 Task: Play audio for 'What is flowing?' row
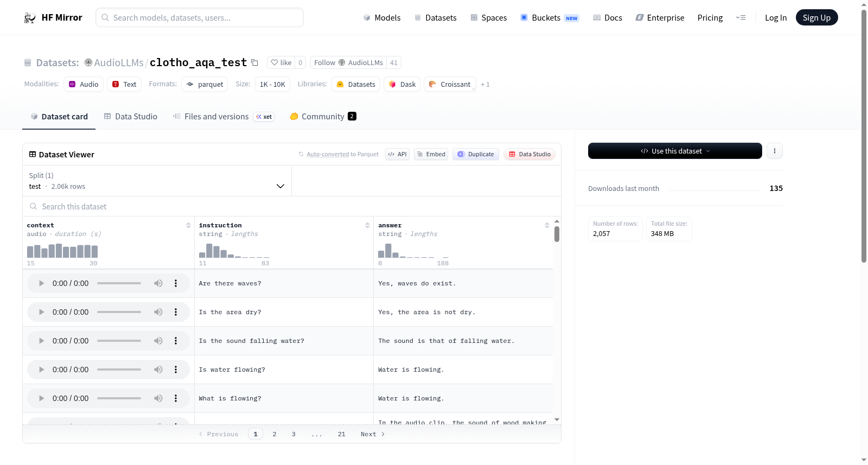[x=41, y=398]
